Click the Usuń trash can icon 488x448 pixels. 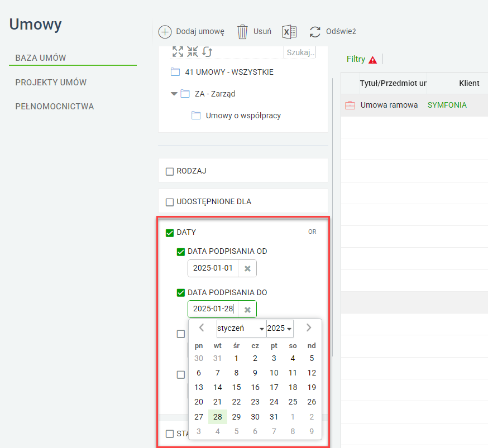point(242,32)
